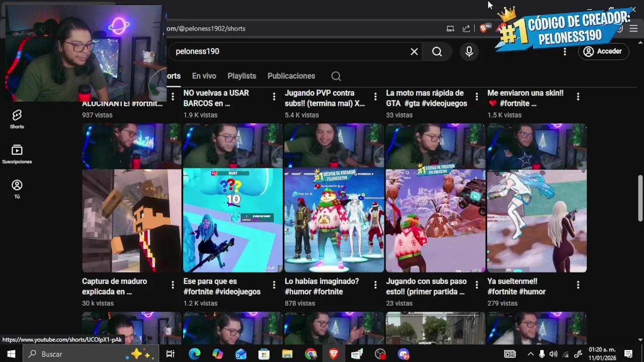Switch to the En vivo tab

pyautogui.click(x=204, y=76)
